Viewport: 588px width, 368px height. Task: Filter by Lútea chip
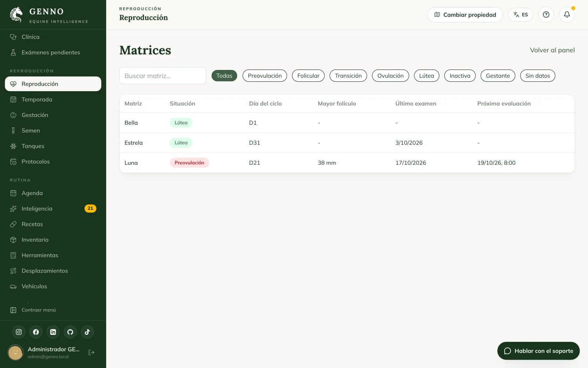[x=426, y=76]
